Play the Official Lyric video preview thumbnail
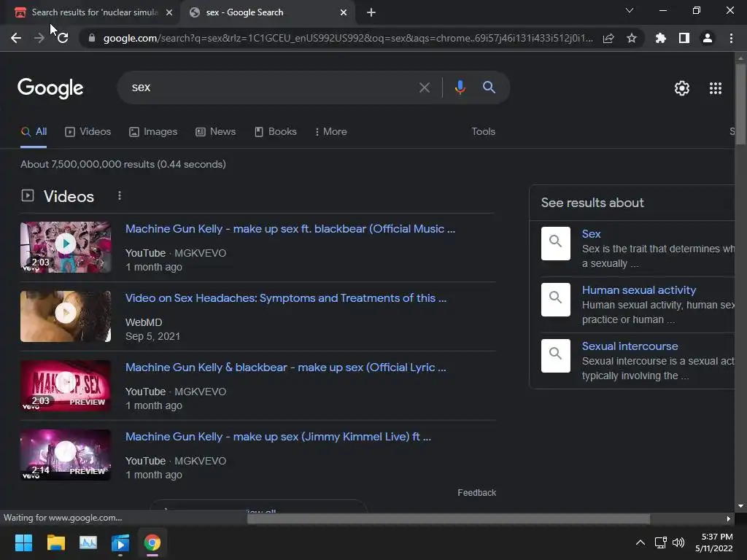Screen dimensions: 747x560 (x=66, y=386)
